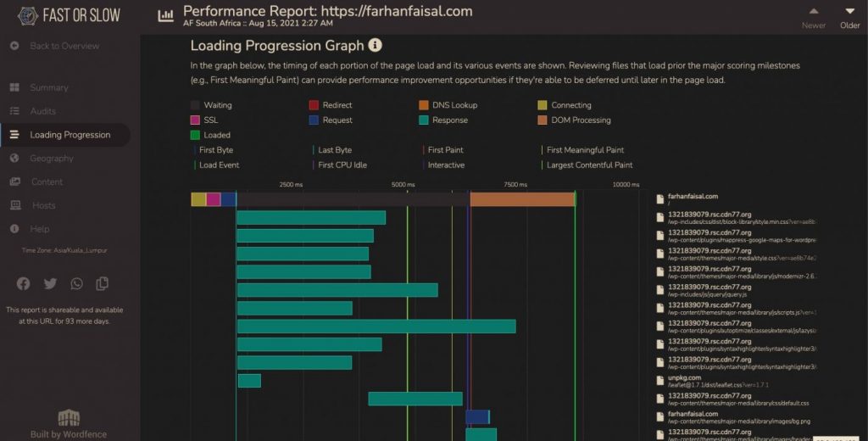Click the Back to Overview arrow icon
The height and width of the screenshot is (441, 868).
[x=14, y=46]
